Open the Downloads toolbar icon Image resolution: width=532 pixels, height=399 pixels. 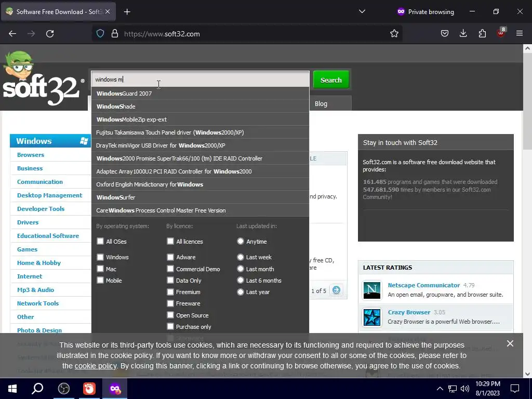tap(463, 34)
